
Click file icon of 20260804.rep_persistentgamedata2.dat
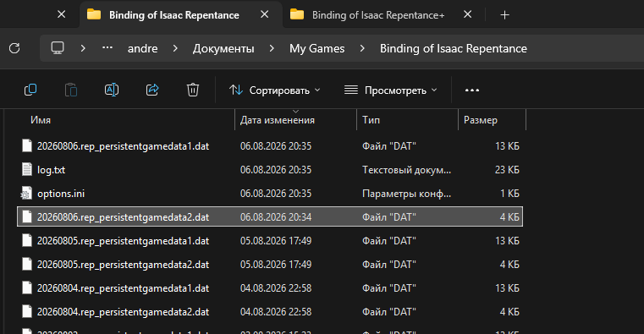click(x=27, y=311)
